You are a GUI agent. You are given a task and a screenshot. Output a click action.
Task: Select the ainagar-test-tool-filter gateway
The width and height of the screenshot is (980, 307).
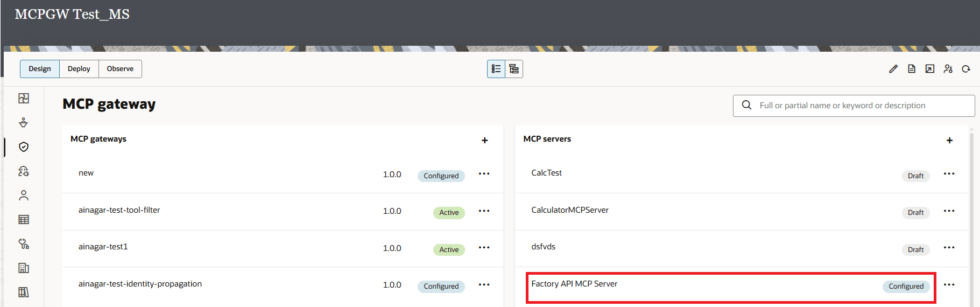(x=119, y=210)
